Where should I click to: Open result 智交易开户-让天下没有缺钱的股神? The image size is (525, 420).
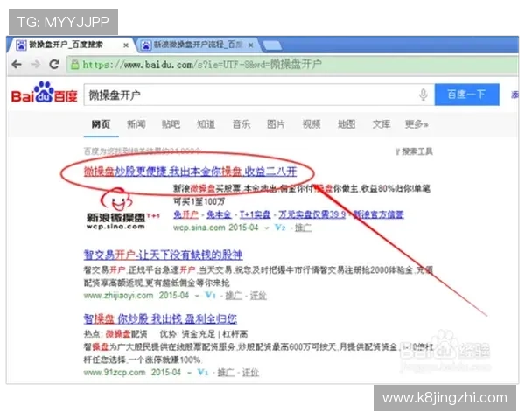(163, 255)
